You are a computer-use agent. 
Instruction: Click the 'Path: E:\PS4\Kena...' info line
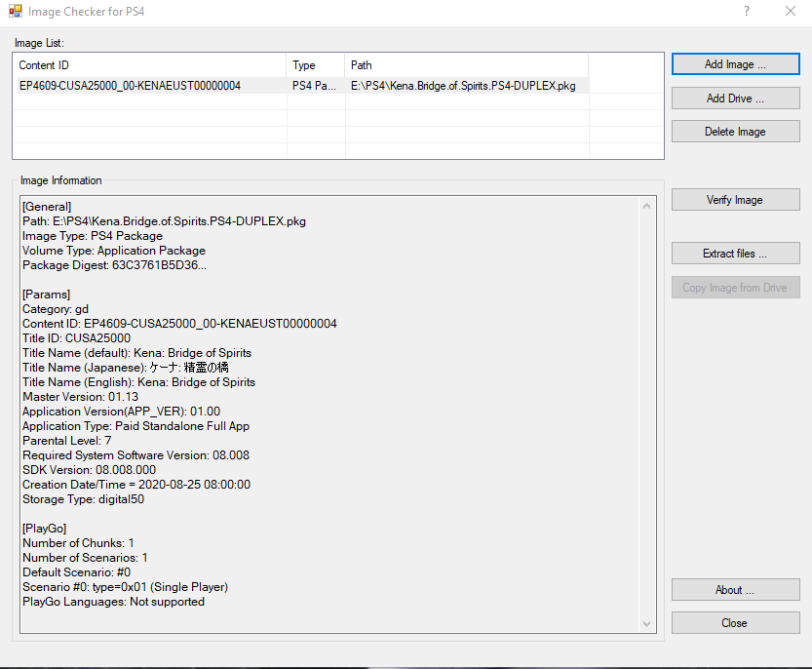coord(164,221)
